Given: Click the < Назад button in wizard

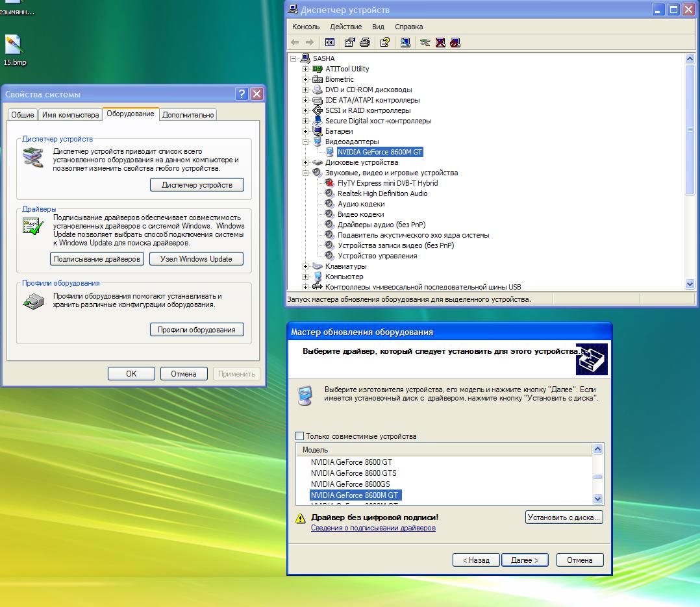Looking at the screenshot, I should click(477, 560).
